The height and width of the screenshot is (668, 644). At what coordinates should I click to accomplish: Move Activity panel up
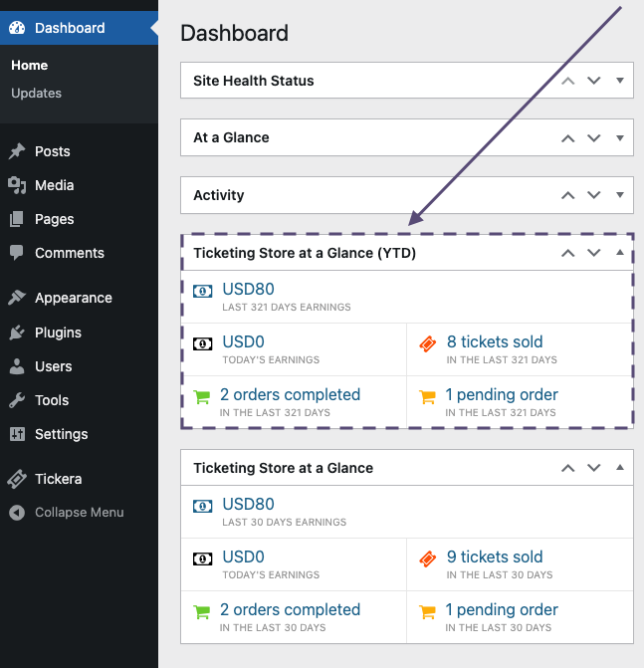tap(568, 196)
